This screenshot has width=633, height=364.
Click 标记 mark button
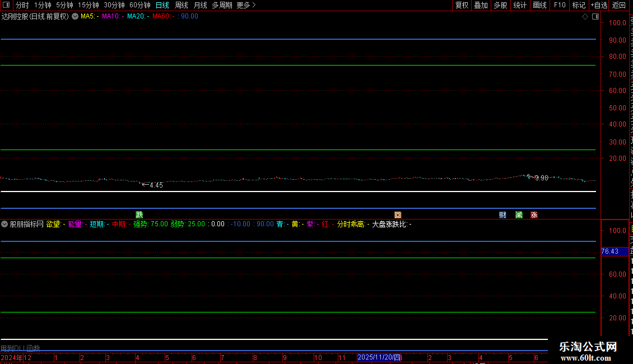(579, 5)
